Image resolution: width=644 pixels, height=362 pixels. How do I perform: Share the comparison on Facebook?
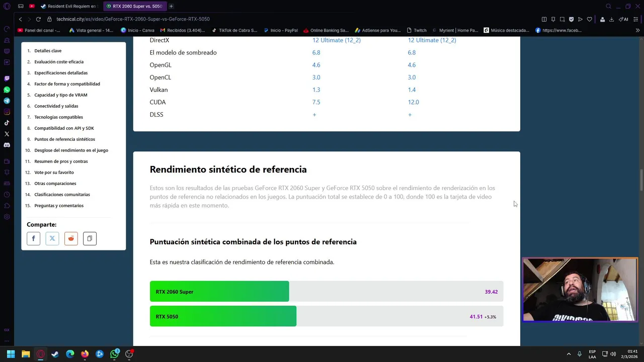click(33, 238)
